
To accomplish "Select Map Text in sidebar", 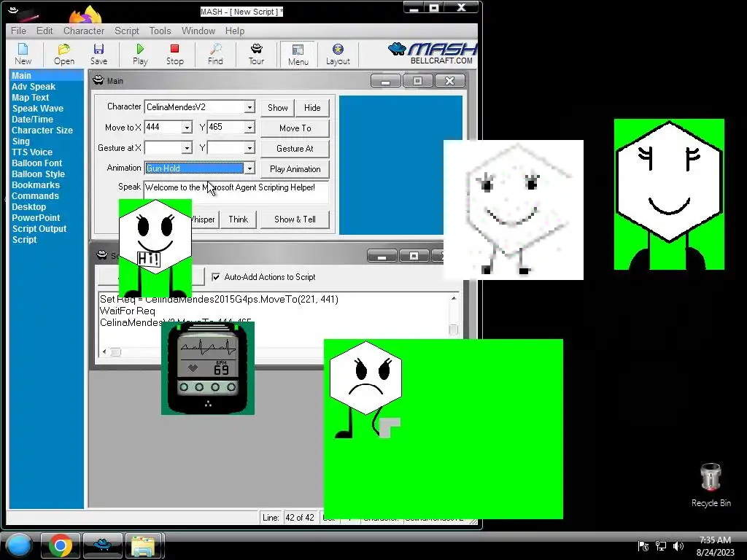I will [30, 98].
